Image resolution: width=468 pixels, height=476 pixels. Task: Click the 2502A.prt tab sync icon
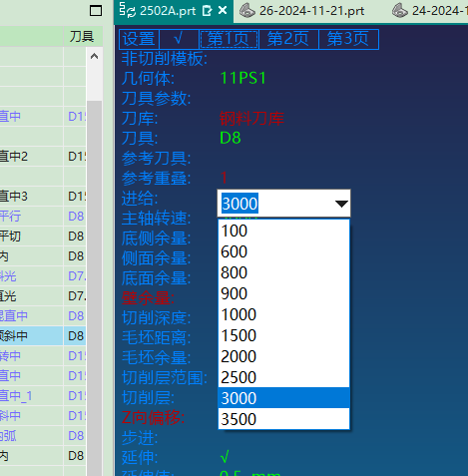click(128, 10)
